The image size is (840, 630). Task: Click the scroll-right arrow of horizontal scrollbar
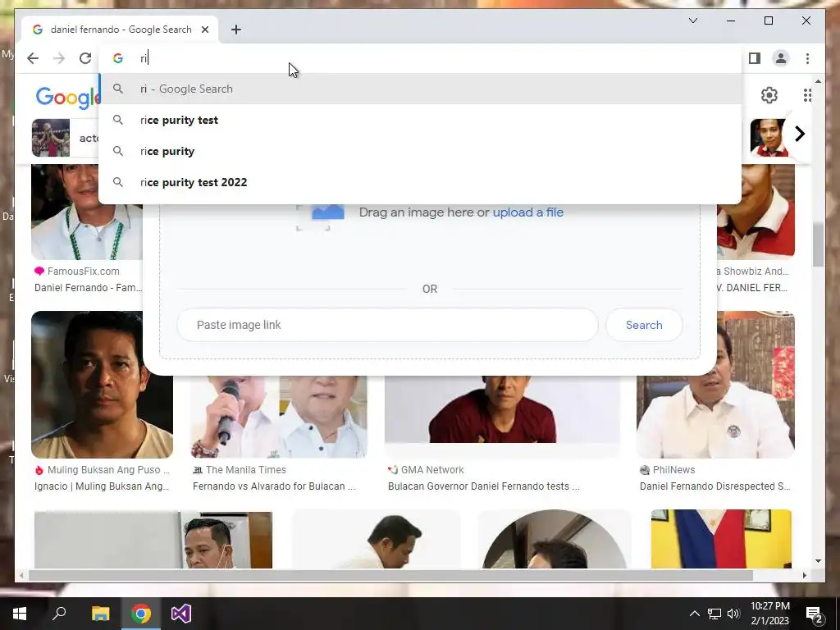(805, 575)
